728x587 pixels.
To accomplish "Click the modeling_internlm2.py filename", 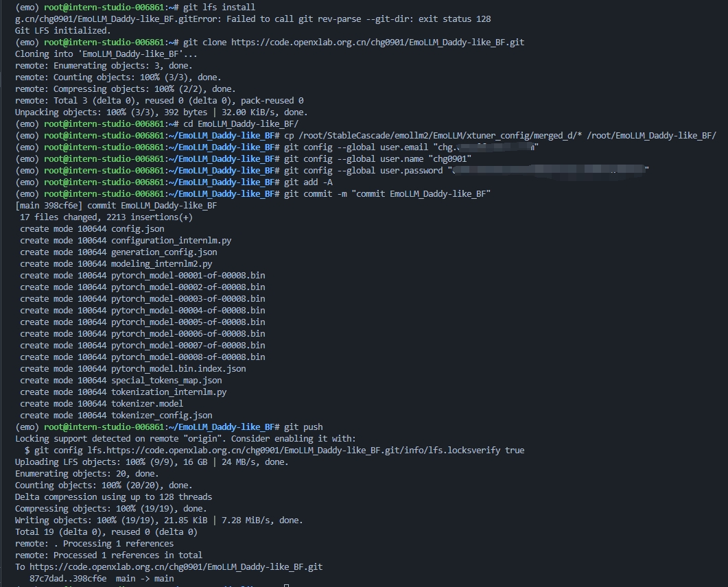I will click(161, 264).
